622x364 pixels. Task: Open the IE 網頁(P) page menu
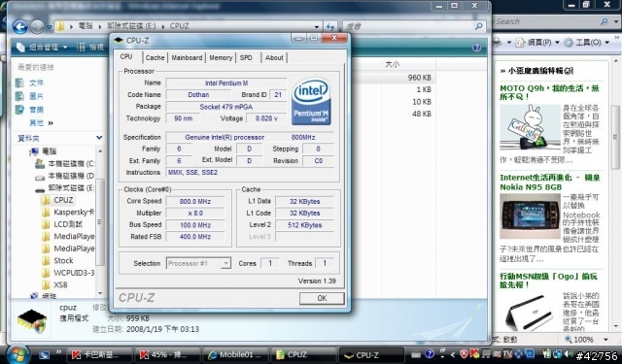tap(537, 43)
